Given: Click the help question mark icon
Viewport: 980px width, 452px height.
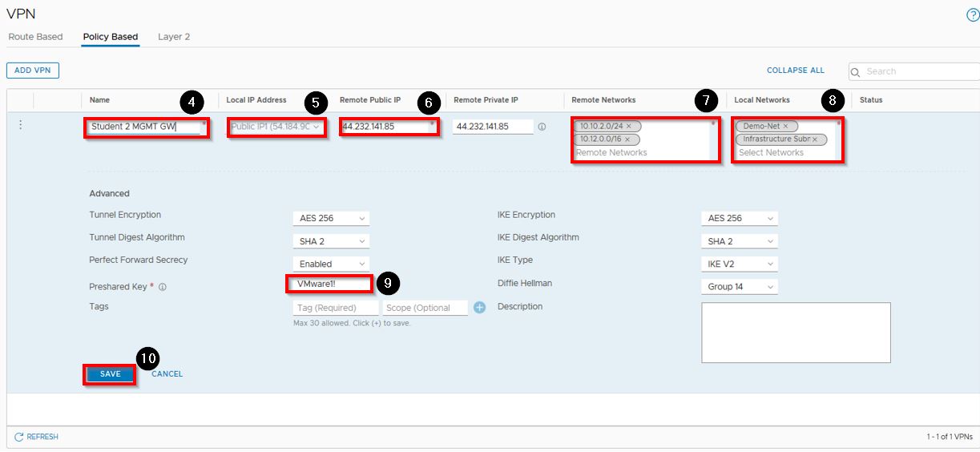Looking at the screenshot, I should click(973, 15).
